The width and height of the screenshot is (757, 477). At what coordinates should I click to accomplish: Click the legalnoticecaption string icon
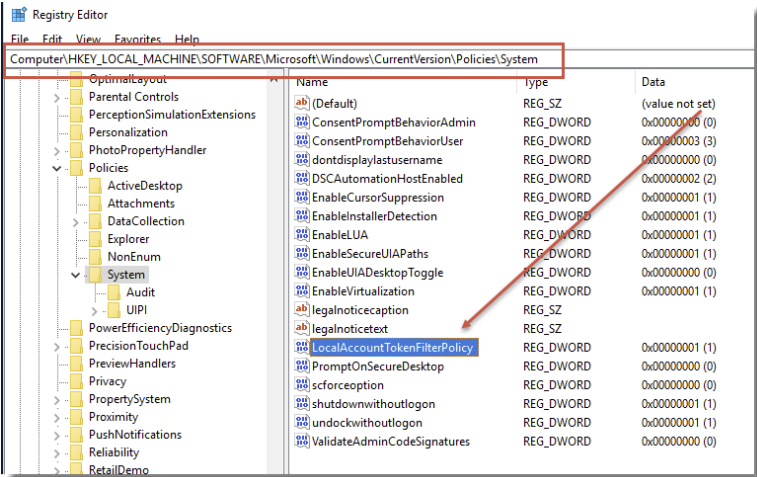point(302,309)
